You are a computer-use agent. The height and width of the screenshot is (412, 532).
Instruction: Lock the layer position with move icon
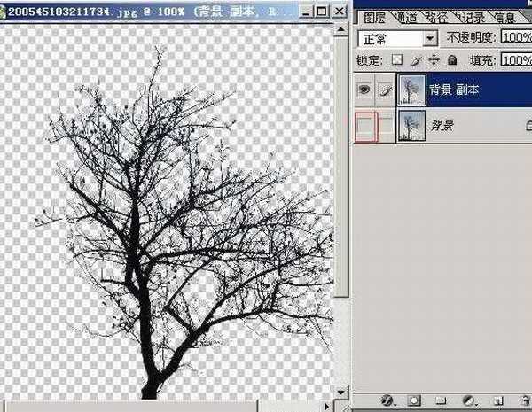[434, 60]
